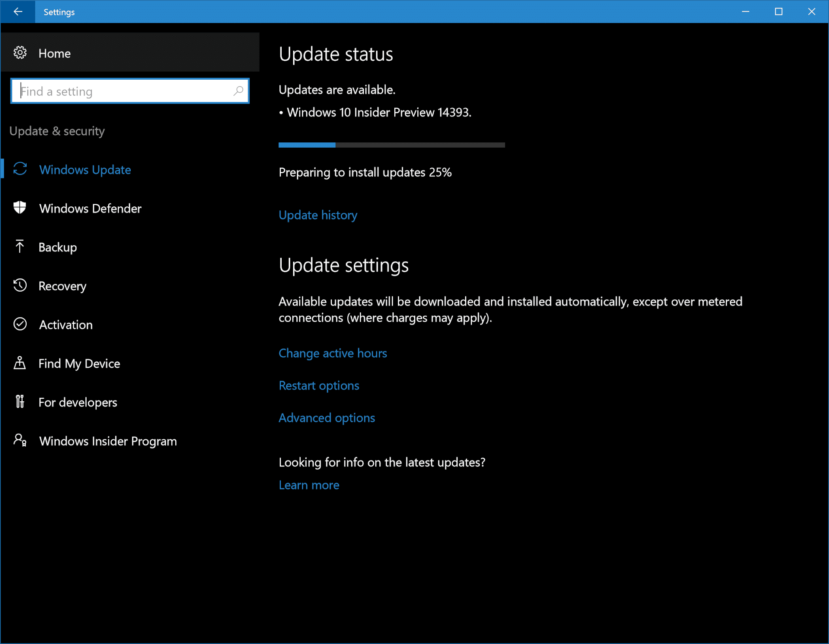Screen dimensions: 829x644
Task: Click the Home settings gear icon
Action: [x=19, y=53]
